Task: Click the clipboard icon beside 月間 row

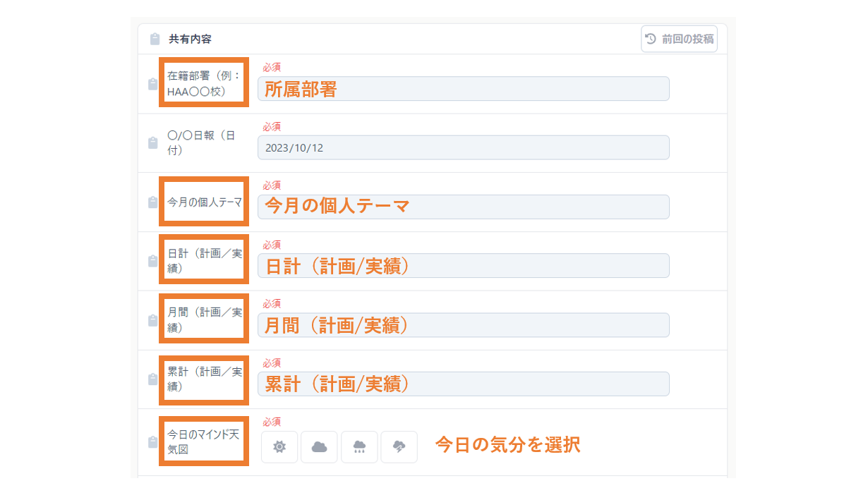Action: click(152, 320)
